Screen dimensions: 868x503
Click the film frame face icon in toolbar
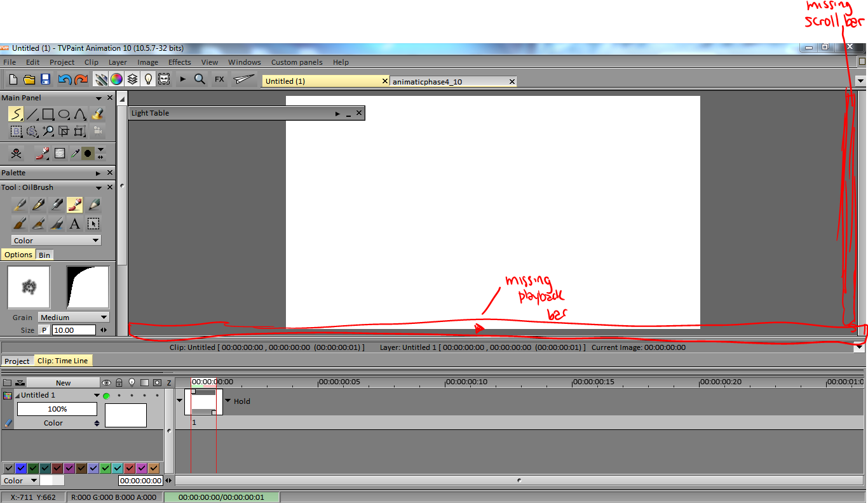tap(164, 79)
